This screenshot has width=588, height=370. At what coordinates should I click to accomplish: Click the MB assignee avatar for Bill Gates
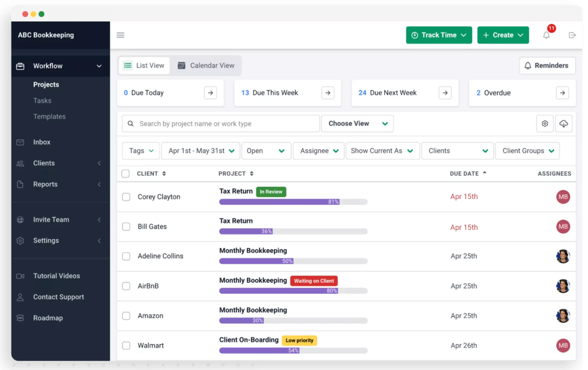click(x=563, y=227)
